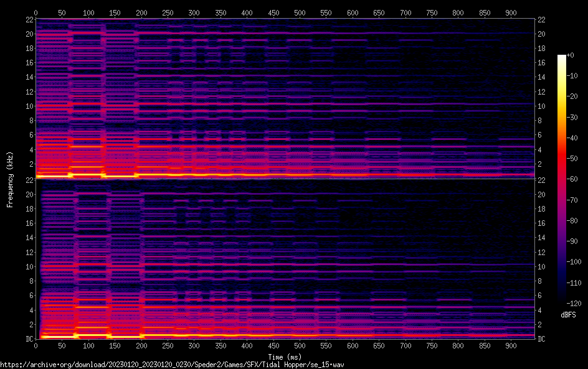
Task: Click the 500 ms tick on the top time axis
Action: pyautogui.click(x=300, y=12)
